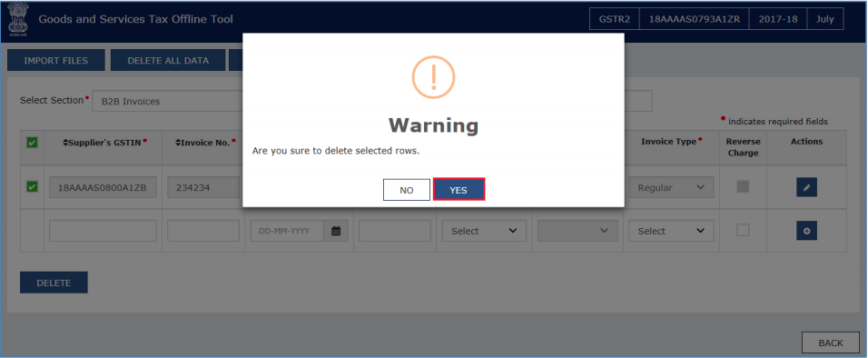This screenshot has width=868, height=358.
Task: Click the 'Are you sure to delete selected rows.' message
Action: [x=335, y=151]
